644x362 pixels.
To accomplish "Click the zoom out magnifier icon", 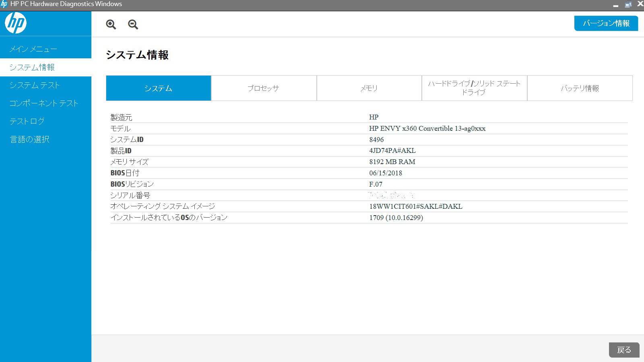I will (133, 25).
